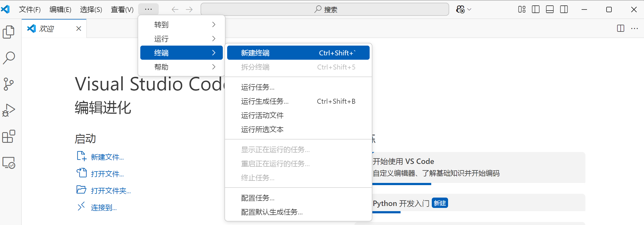Select 运行任务... menu entry
Screen dimensions: 644x225
tap(298, 87)
